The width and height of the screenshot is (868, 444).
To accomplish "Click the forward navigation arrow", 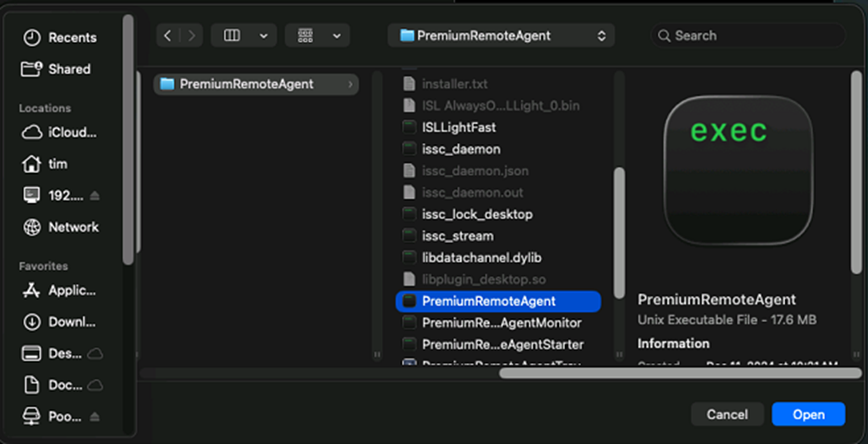I will pos(192,35).
